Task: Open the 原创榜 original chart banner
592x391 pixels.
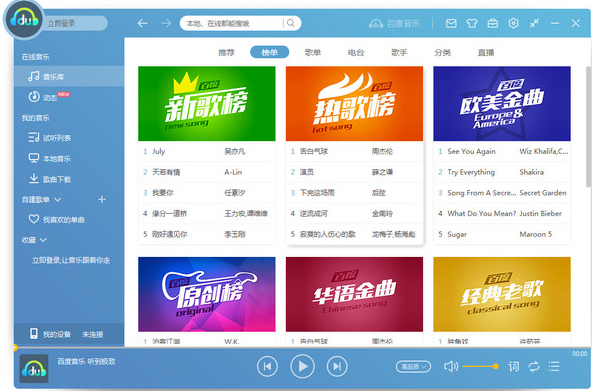Action: click(207, 294)
